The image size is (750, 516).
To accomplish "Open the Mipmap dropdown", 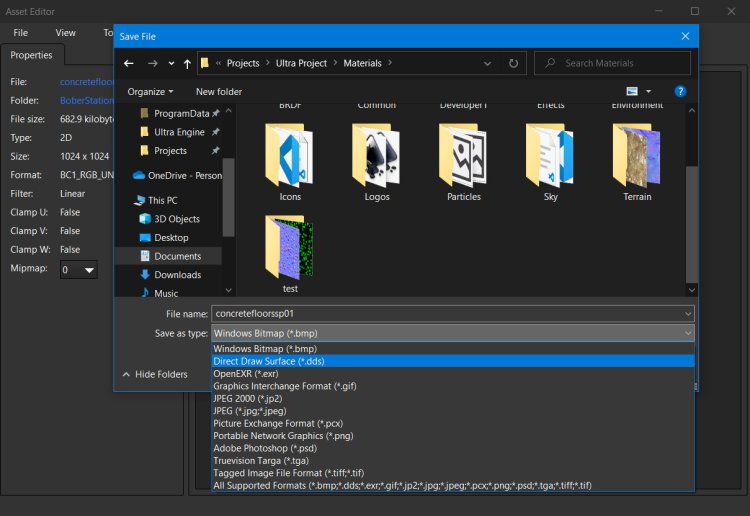I will (x=79, y=270).
